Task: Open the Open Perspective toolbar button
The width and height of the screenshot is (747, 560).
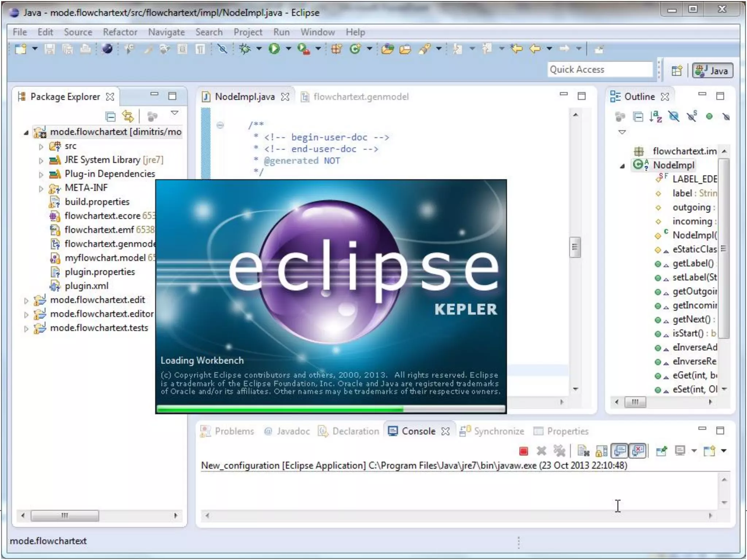Action: [677, 70]
